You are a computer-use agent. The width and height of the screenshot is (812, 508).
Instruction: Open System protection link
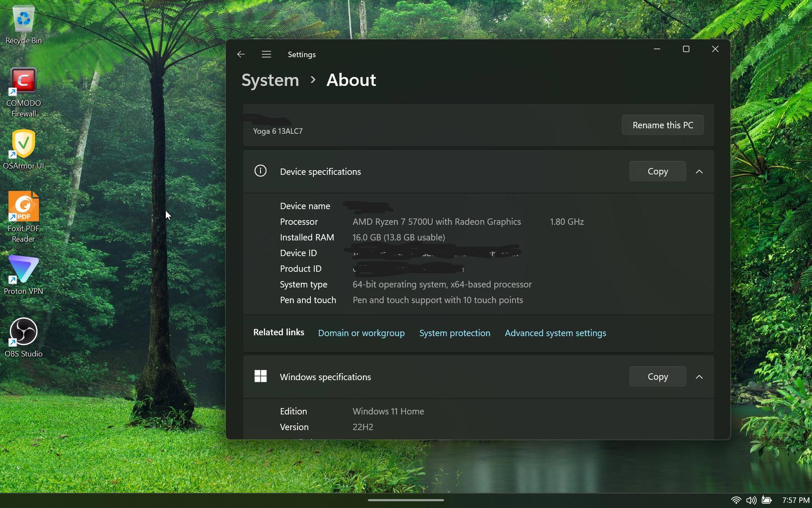(x=455, y=333)
